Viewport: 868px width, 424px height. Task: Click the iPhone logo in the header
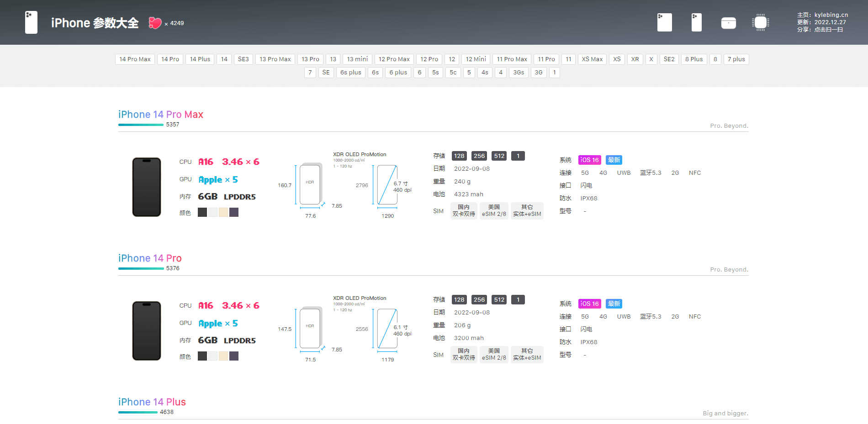point(31,22)
